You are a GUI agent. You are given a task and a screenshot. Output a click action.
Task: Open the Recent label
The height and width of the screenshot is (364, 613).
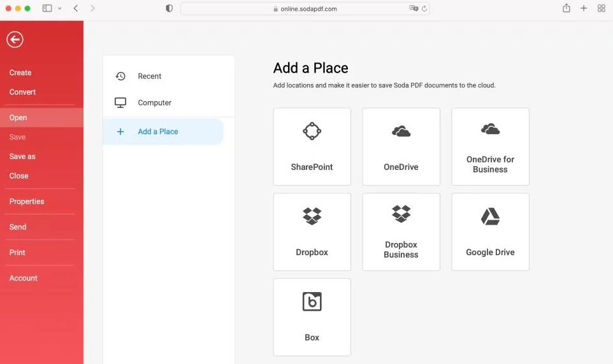pyautogui.click(x=149, y=76)
